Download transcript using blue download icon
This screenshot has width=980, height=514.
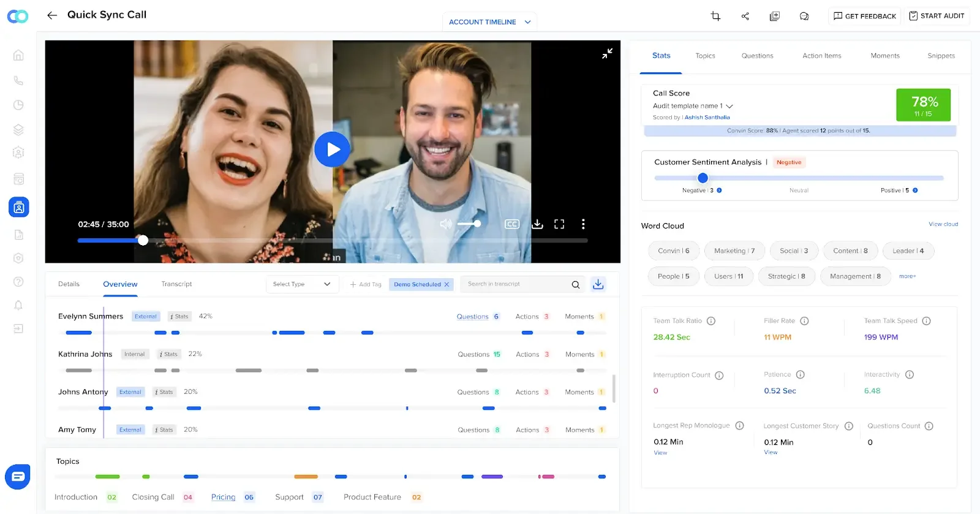[598, 284]
